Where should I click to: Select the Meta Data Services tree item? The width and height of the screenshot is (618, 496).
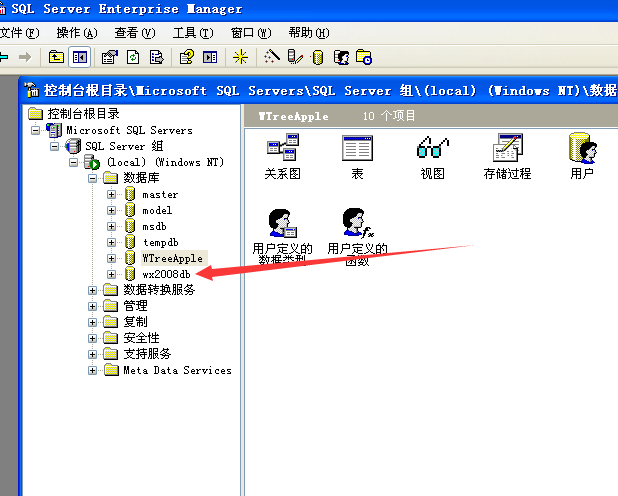click(177, 370)
